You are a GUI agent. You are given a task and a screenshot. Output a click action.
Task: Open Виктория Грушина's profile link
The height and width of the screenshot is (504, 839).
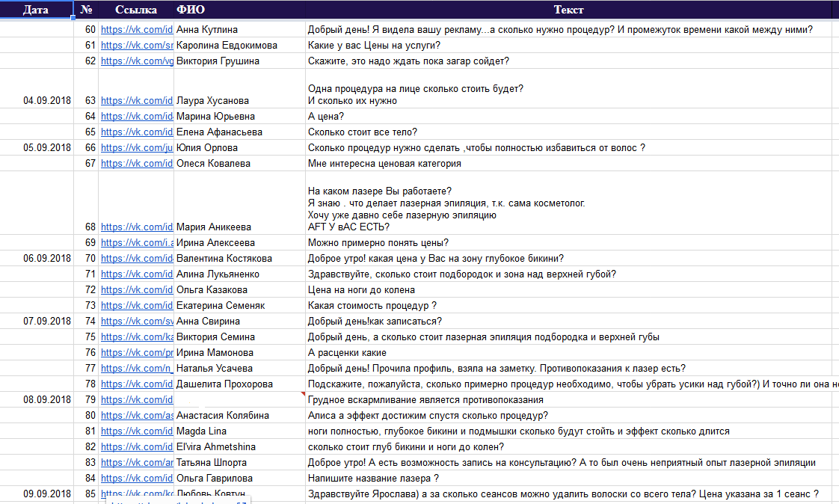[x=136, y=61]
